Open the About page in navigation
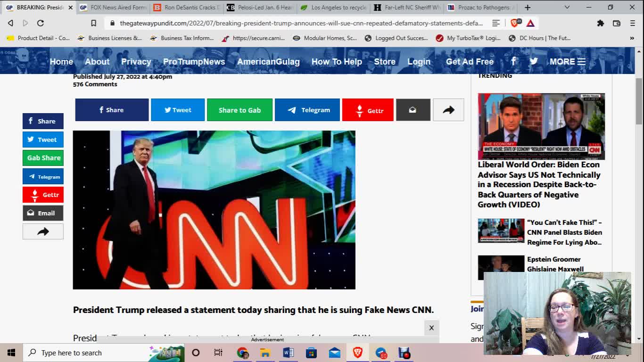The height and width of the screenshot is (362, 644). 97,61
